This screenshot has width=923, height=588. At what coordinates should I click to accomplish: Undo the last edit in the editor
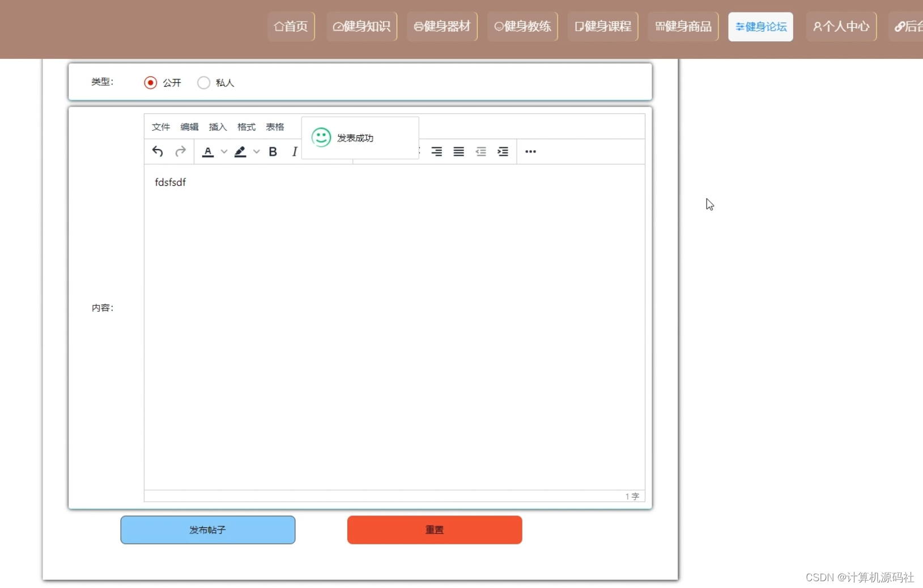[x=158, y=151]
